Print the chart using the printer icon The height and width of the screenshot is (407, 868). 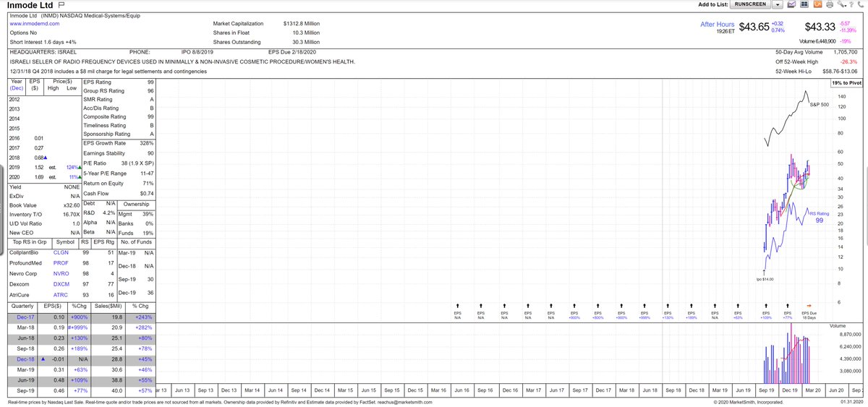coord(830,4)
